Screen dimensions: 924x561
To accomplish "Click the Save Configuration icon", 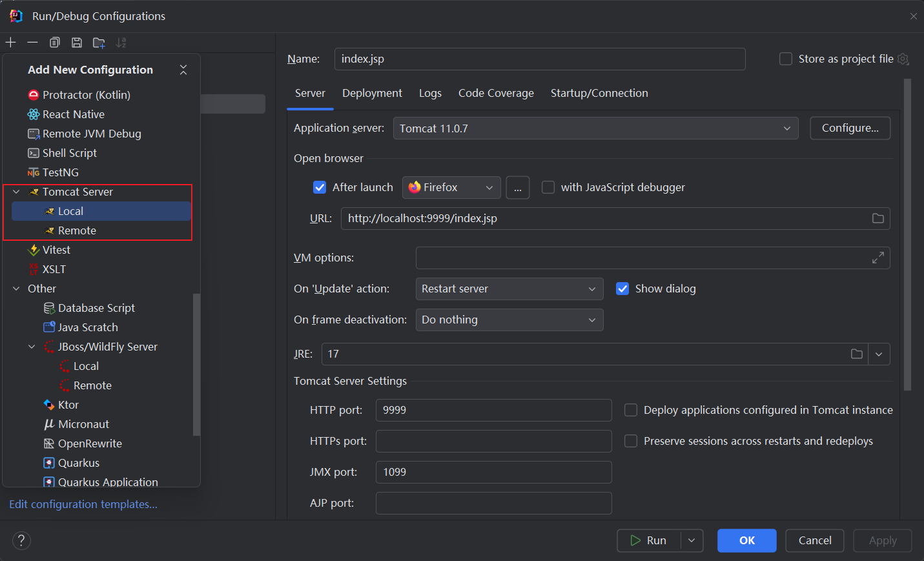I will 77,43.
